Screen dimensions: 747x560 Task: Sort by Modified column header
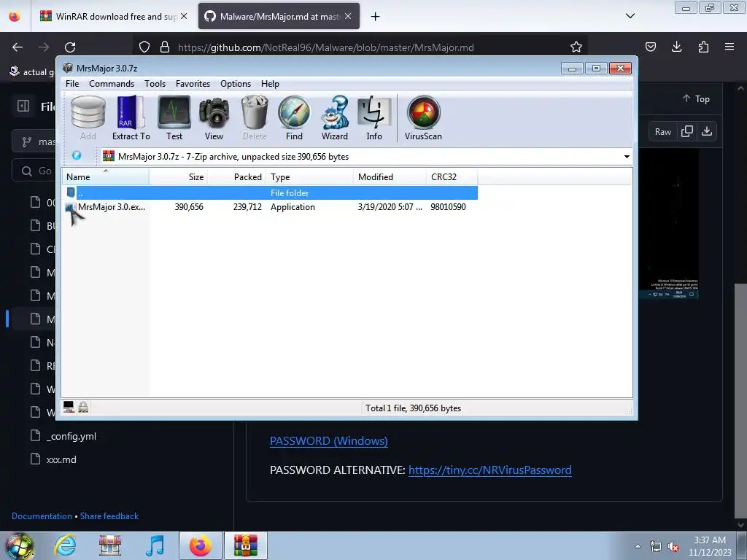click(390, 177)
